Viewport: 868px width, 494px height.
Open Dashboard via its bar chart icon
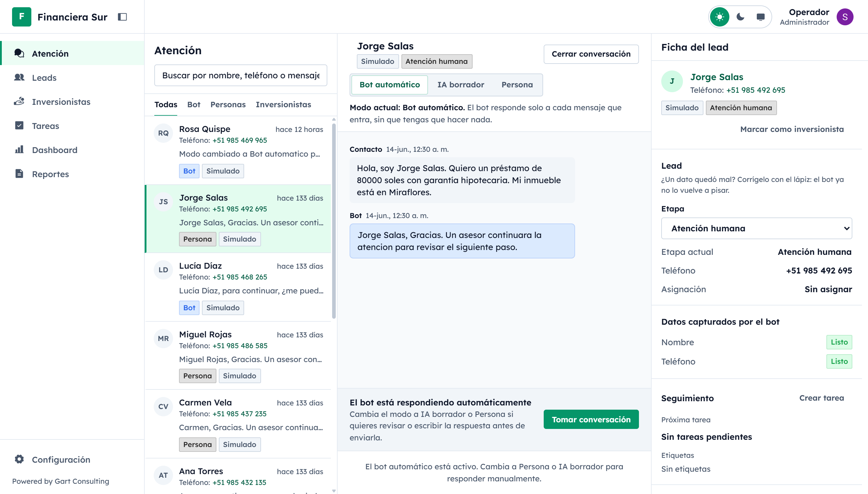coord(19,150)
